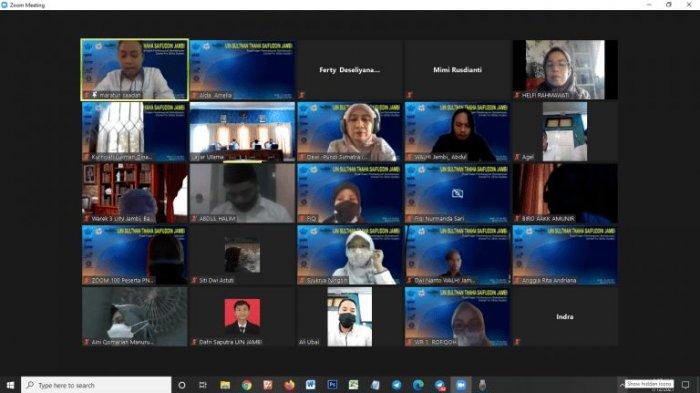Open File Explorer from the taskbar
Screen dimensions: 700x393
point(225,385)
